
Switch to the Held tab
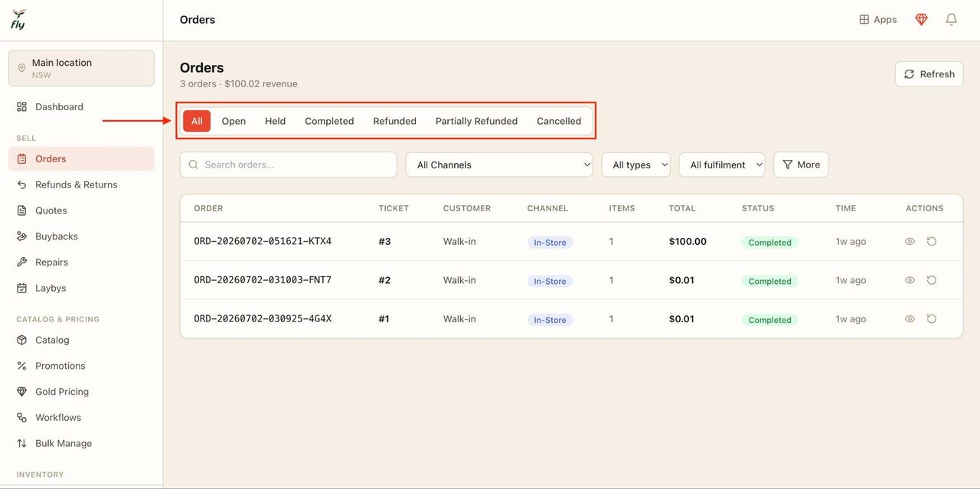click(275, 121)
